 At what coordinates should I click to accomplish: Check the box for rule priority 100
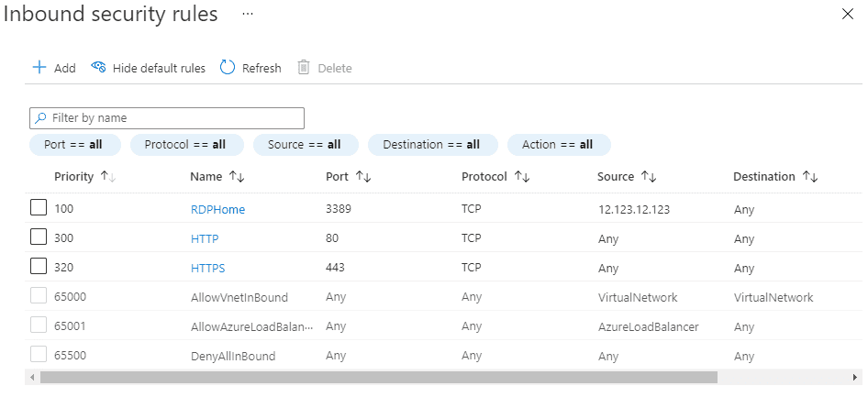[39, 208]
